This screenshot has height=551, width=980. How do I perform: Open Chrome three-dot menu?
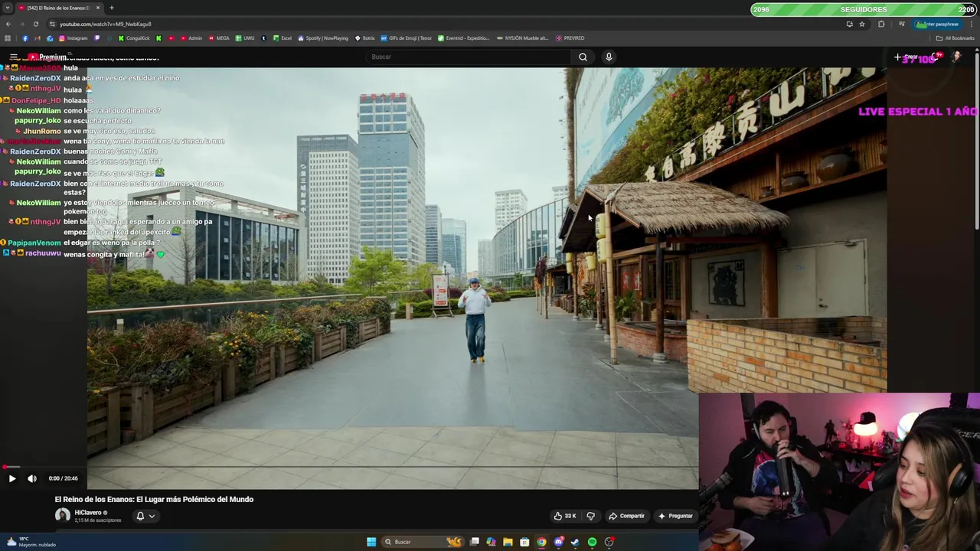(x=972, y=24)
